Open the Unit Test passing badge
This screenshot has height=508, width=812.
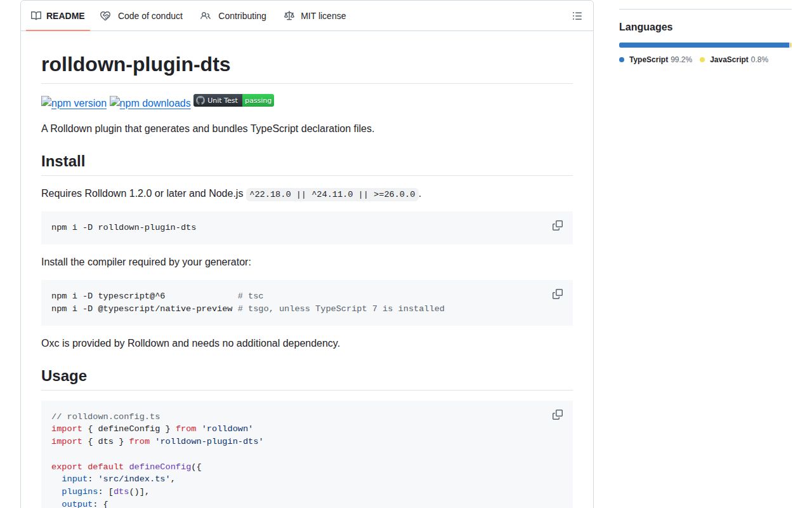click(233, 100)
